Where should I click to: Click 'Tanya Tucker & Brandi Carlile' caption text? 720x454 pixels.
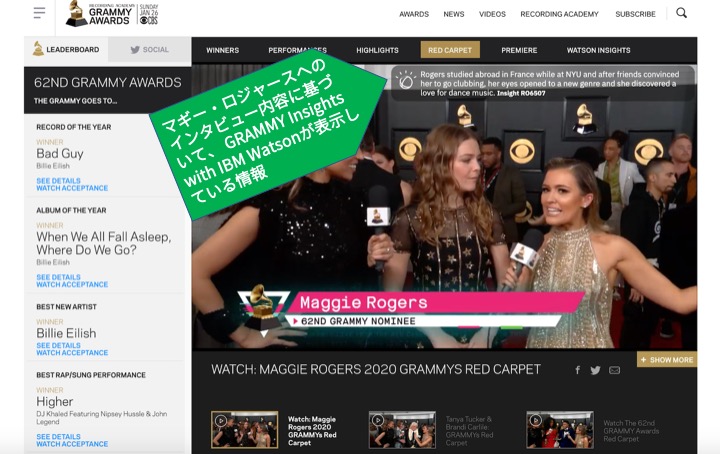pyautogui.click(x=469, y=431)
